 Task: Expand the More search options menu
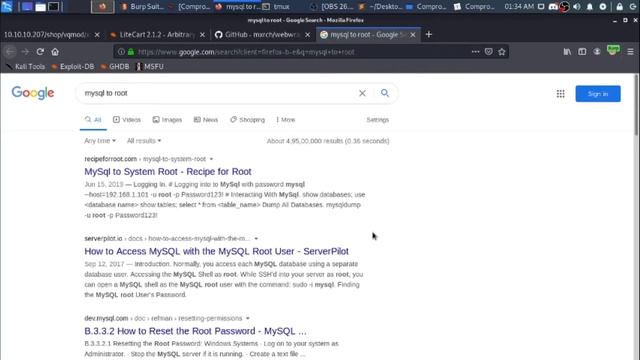tap(286, 120)
